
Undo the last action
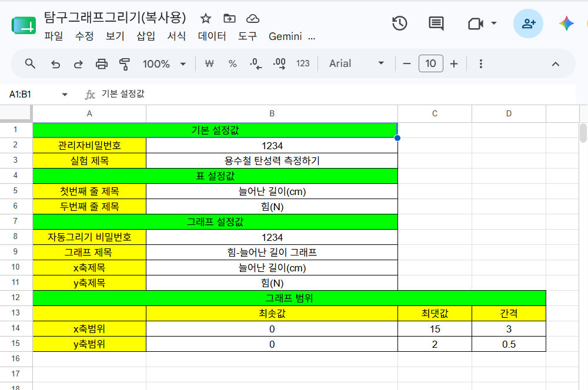coord(55,64)
